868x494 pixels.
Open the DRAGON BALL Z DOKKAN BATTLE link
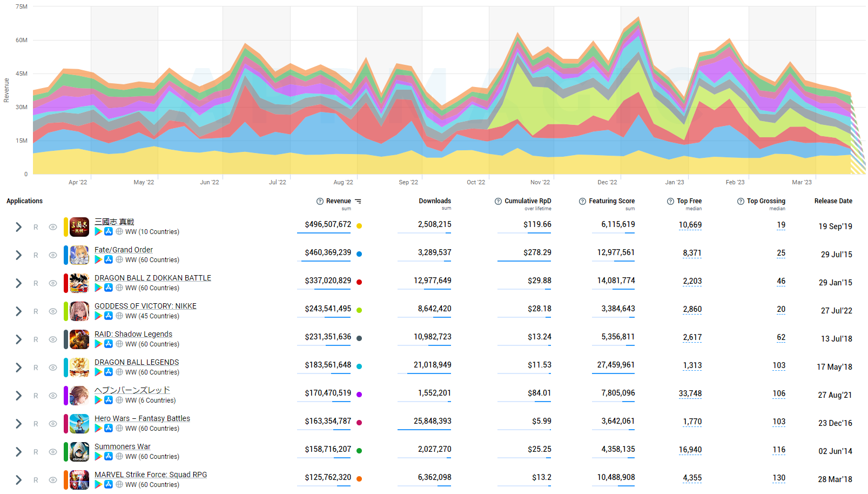point(153,278)
